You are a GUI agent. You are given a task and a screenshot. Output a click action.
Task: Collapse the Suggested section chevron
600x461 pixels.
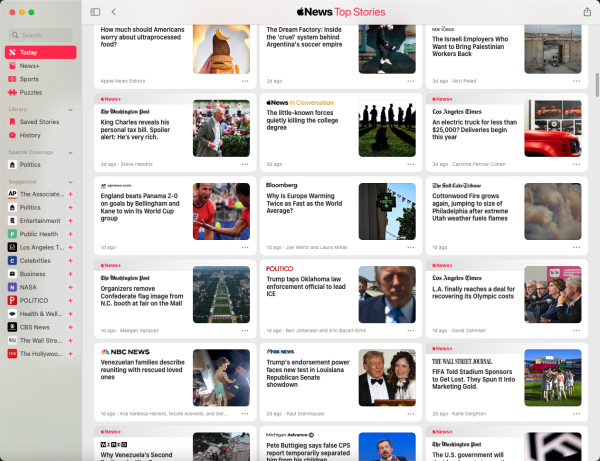tap(70, 182)
